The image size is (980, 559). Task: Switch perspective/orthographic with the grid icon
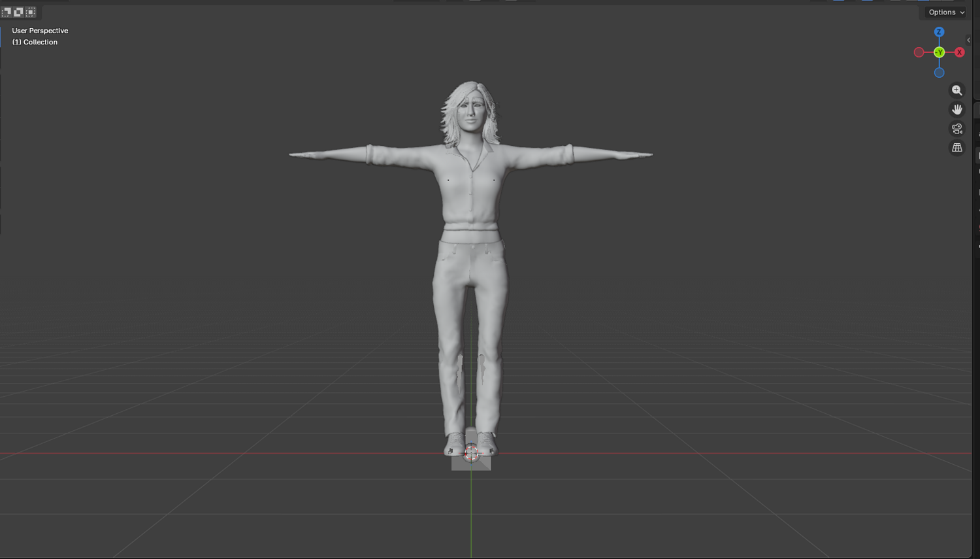[x=957, y=148]
